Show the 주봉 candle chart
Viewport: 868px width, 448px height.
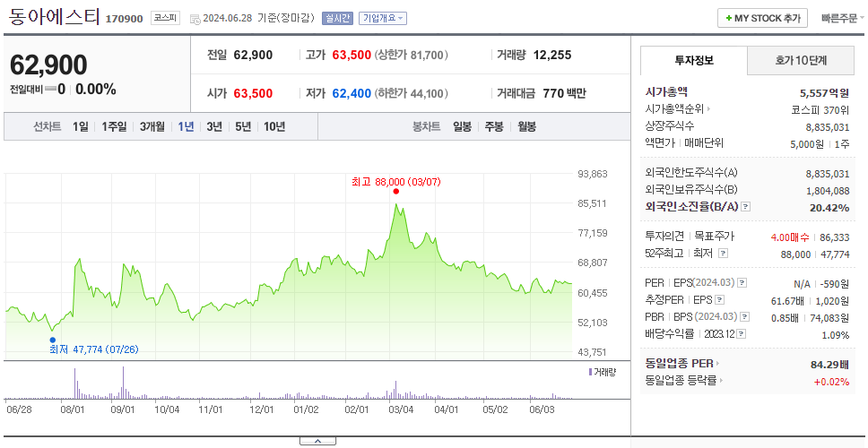click(494, 126)
